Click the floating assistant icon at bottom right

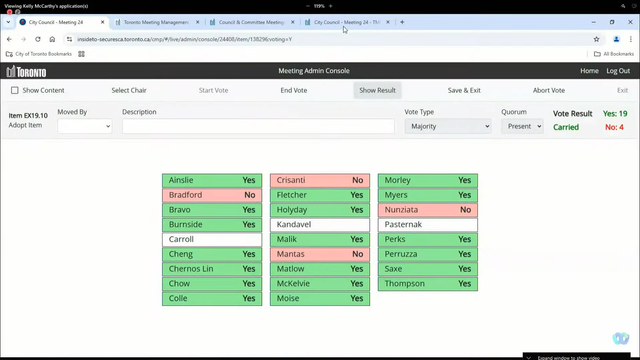coord(621,338)
